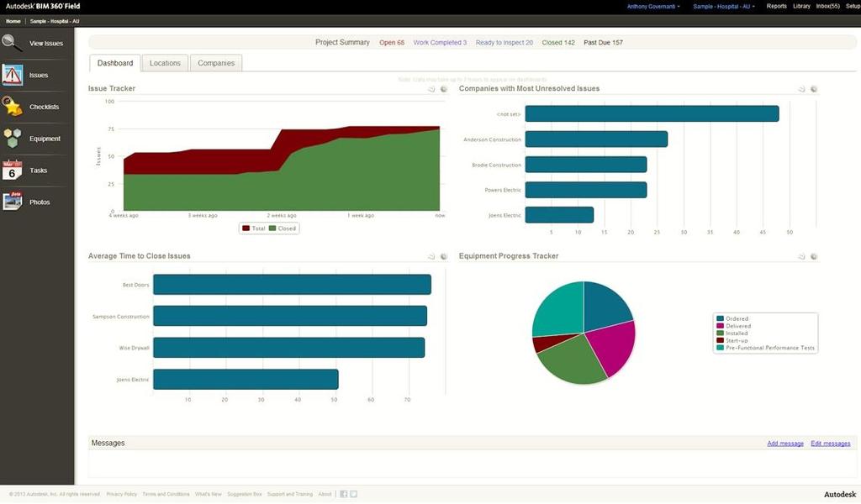Click arrow icon in Equipment Progress Tracker header
Screen dimensions: 861x504
801,256
